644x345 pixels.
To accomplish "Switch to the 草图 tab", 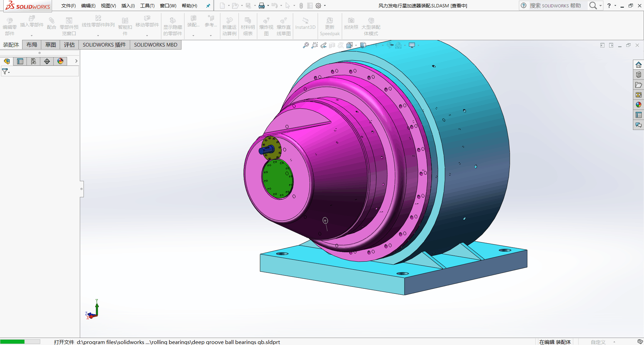I will pyautogui.click(x=51, y=45).
